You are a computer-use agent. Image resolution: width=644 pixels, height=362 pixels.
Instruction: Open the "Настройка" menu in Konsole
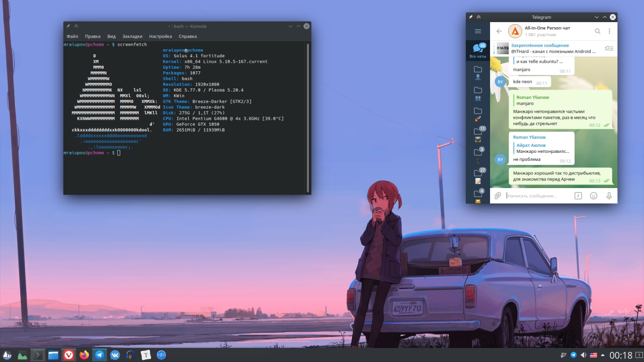pyautogui.click(x=160, y=36)
